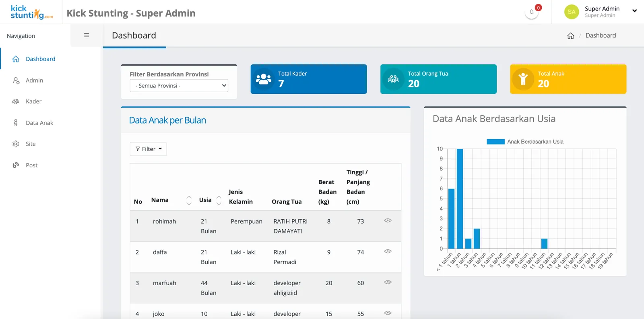The image size is (644, 319).
Task: Click the Post blog icon in sidebar
Action: tap(16, 165)
